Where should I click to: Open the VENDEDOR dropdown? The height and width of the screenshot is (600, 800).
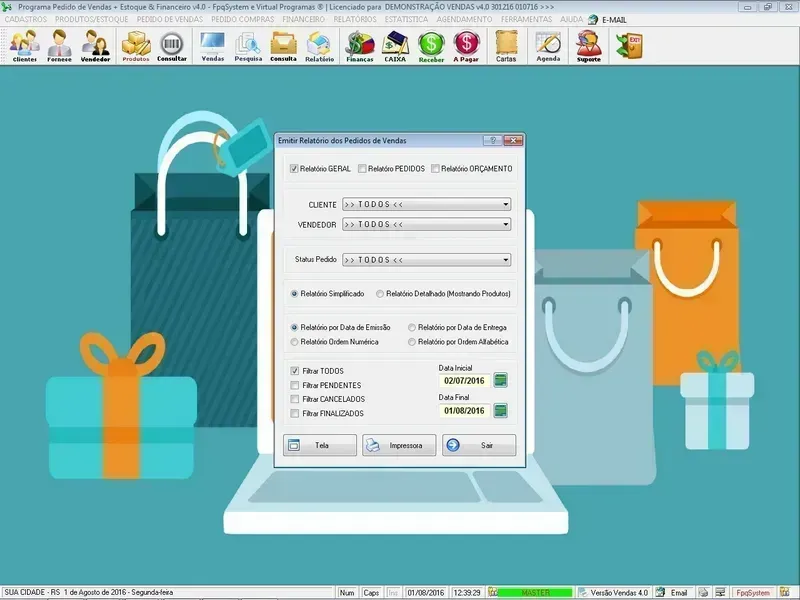coord(506,225)
